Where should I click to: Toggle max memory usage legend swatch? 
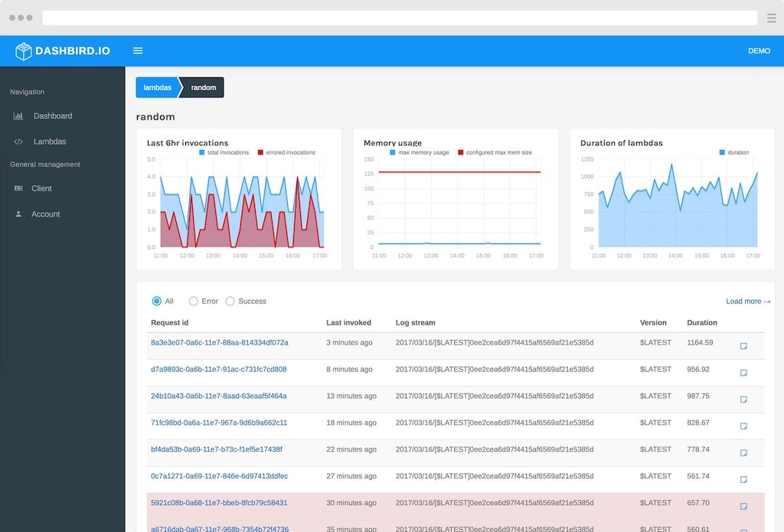click(393, 152)
